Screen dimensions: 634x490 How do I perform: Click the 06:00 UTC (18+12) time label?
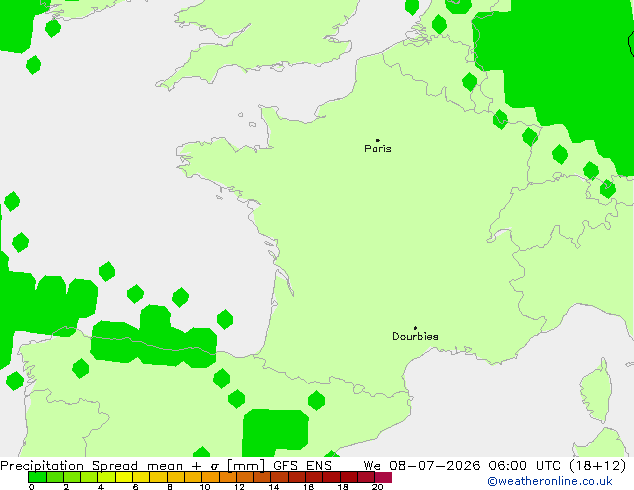(557, 465)
